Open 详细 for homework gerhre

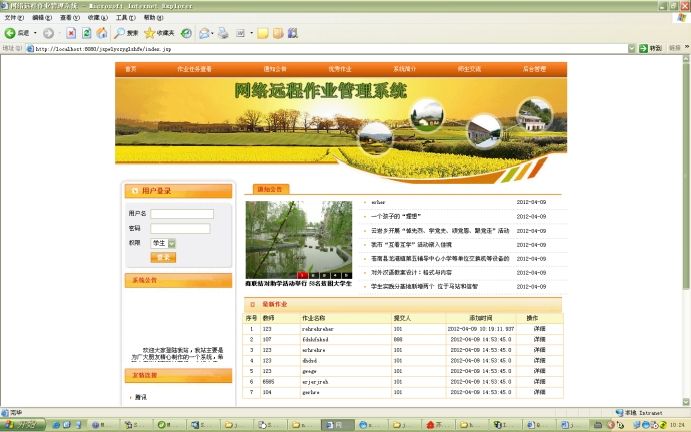coord(539,392)
